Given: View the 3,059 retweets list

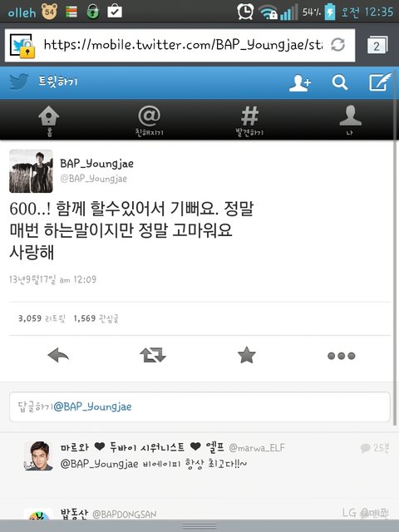Looking at the screenshot, I should point(42,318).
